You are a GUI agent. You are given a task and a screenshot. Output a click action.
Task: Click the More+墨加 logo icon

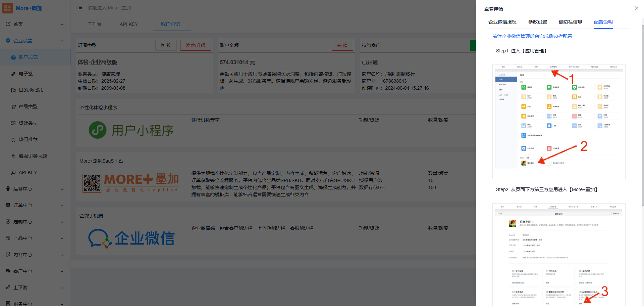[x=8, y=8]
